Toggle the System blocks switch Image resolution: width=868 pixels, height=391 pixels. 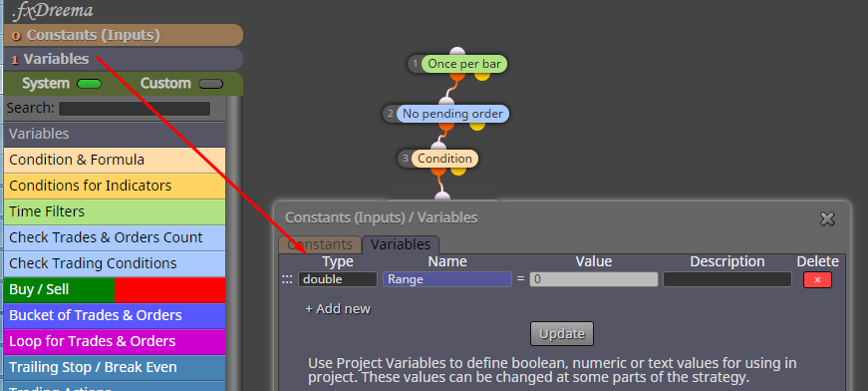[x=89, y=84]
